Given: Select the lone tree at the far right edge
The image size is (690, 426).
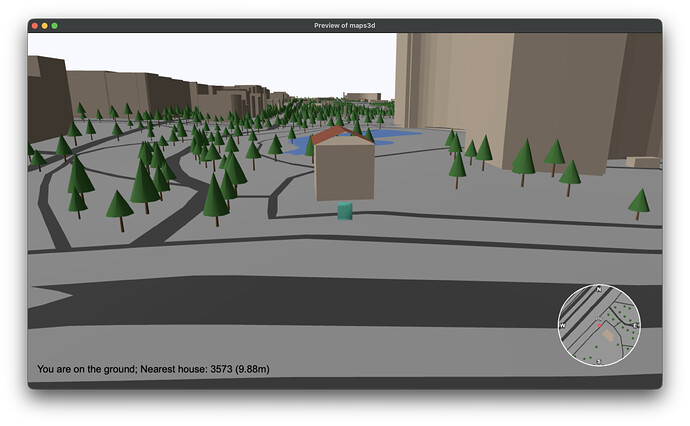Looking at the screenshot, I should pos(639,204).
